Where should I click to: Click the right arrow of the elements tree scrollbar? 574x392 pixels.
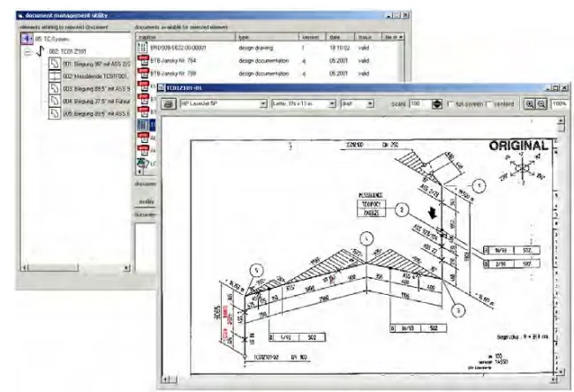[x=126, y=268]
